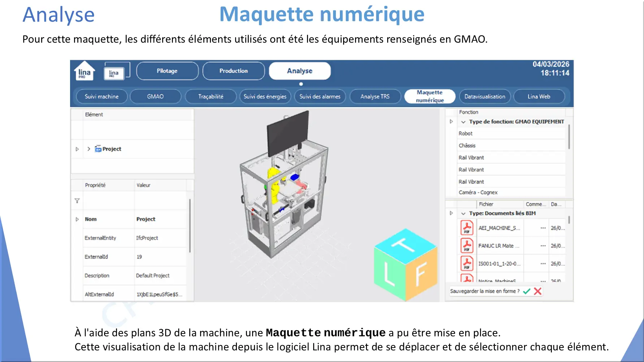Click the Lina Pro home icon

click(x=84, y=71)
